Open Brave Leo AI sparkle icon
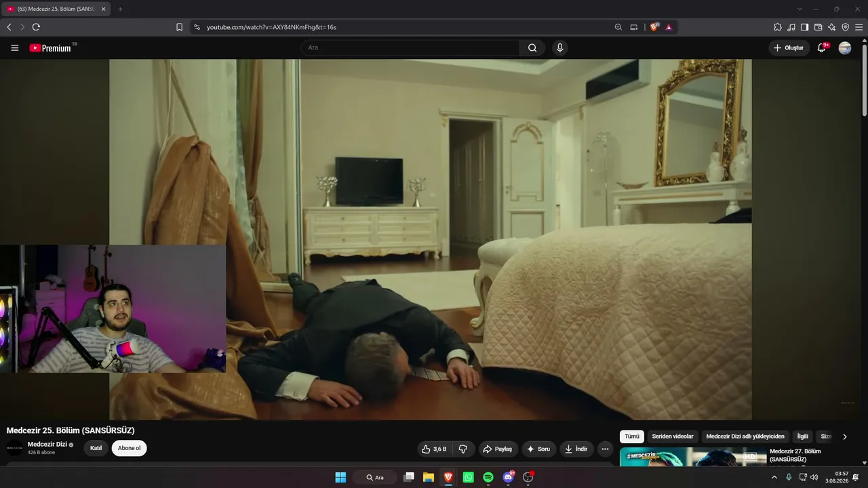868x488 pixels. tap(831, 27)
